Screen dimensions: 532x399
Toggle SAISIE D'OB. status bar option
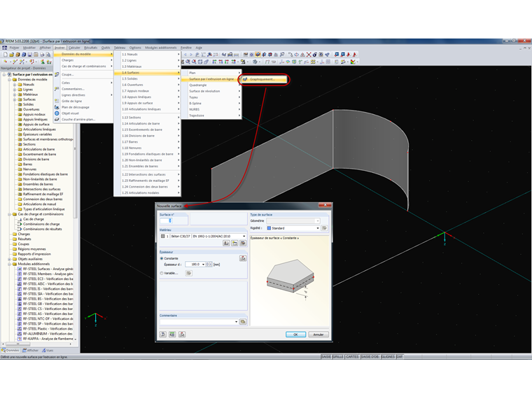370,356
